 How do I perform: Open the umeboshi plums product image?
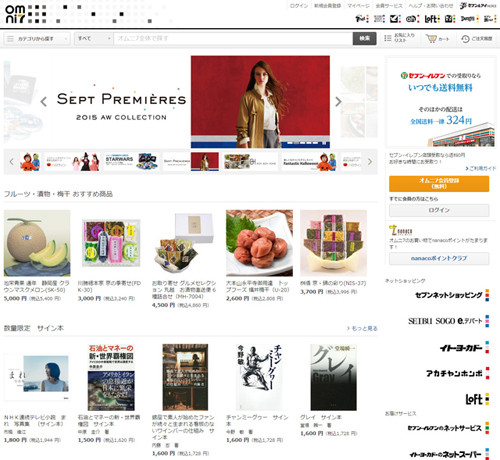[x=259, y=243]
